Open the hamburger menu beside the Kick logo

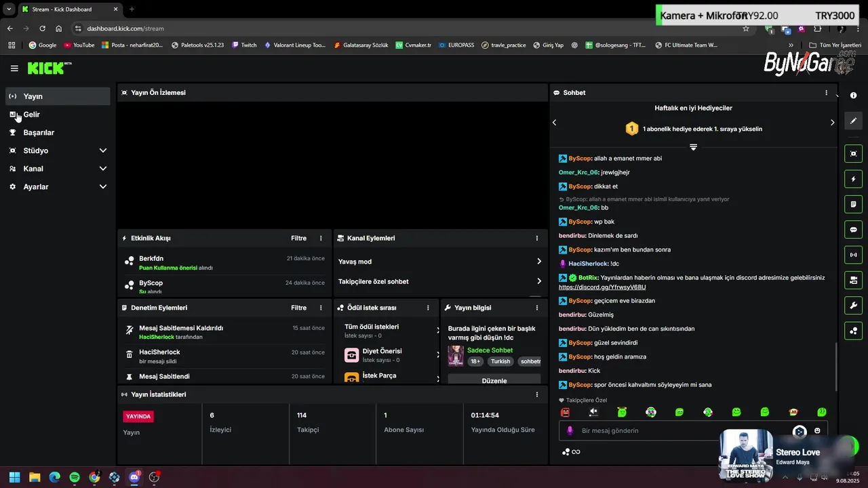click(14, 68)
